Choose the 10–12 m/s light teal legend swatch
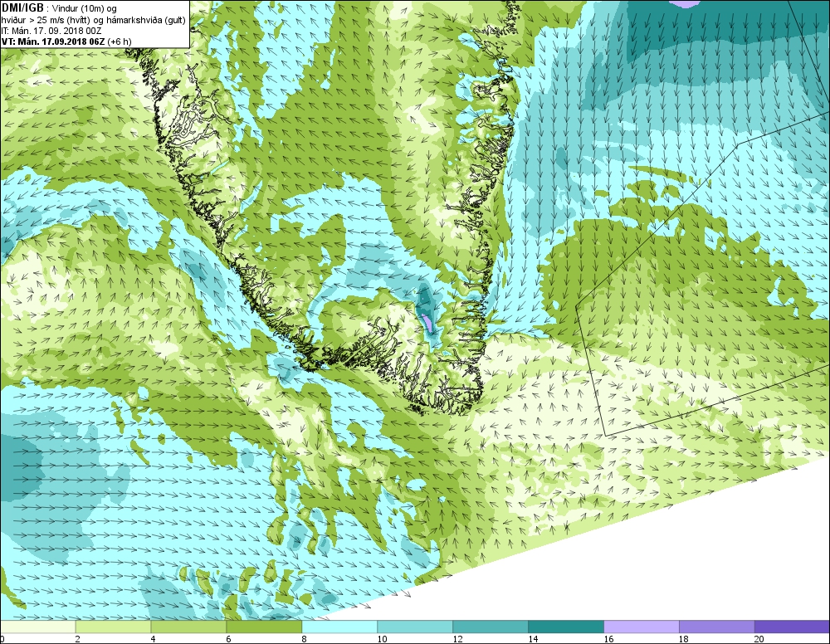Screen dimensions: 830x644 click(415, 627)
